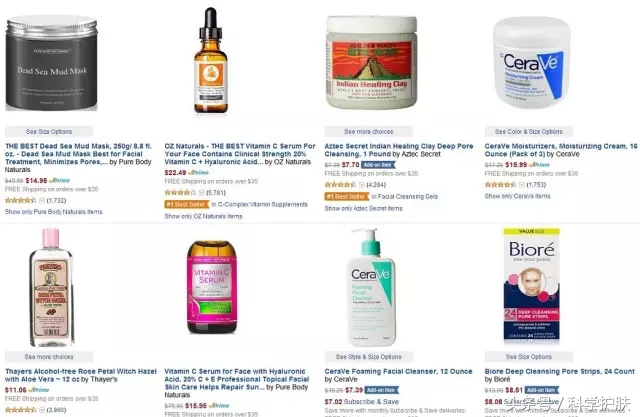Click Show only OZ Naturals items link
The image size is (640, 417).
pyautogui.click(x=203, y=216)
